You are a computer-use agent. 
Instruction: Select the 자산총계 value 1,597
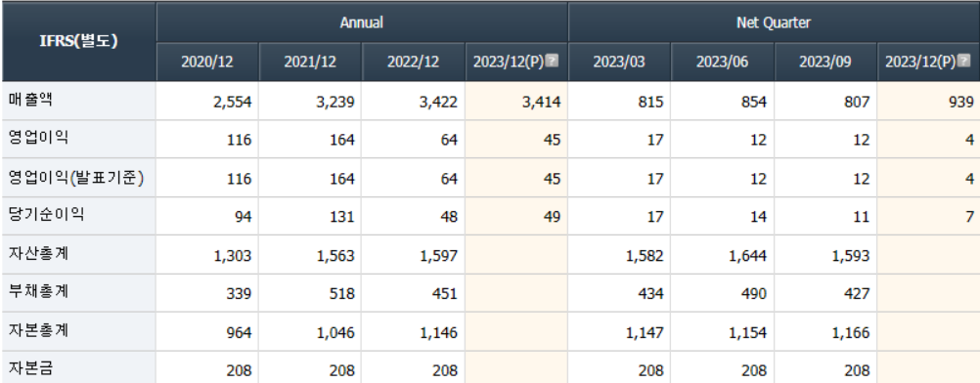point(439,256)
